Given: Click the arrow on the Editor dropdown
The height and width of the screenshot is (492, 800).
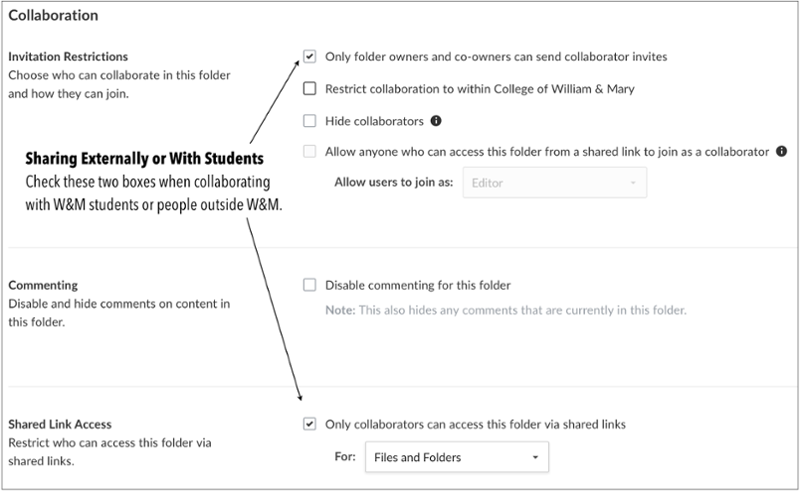Looking at the screenshot, I should pyautogui.click(x=633, y=183).
